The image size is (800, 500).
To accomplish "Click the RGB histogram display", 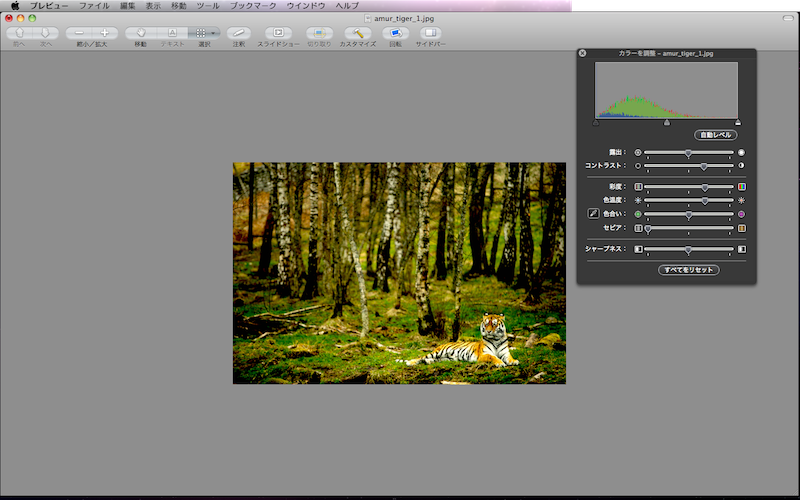I will click(666, 90).
